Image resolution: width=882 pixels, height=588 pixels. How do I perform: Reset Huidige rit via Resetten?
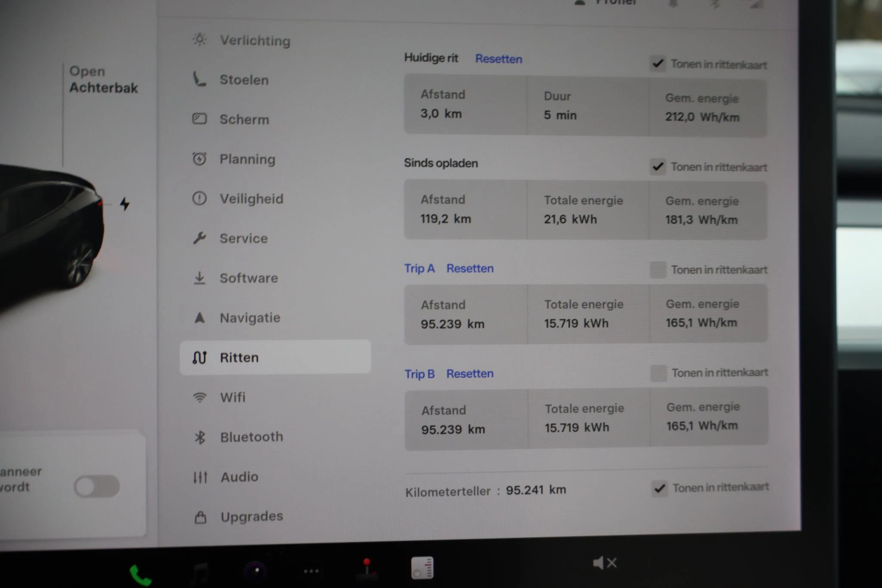click(x=498, y=59)
